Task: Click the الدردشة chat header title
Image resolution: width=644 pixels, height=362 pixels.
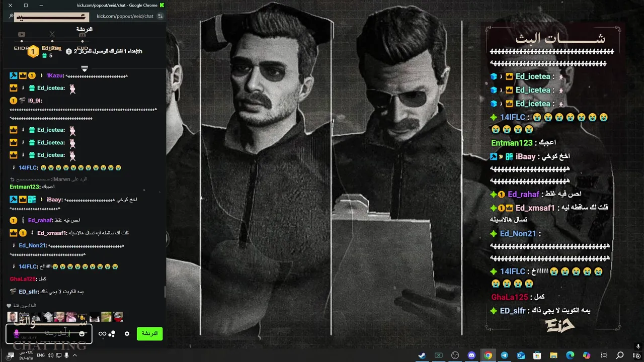Action: [x=84, y=29]
